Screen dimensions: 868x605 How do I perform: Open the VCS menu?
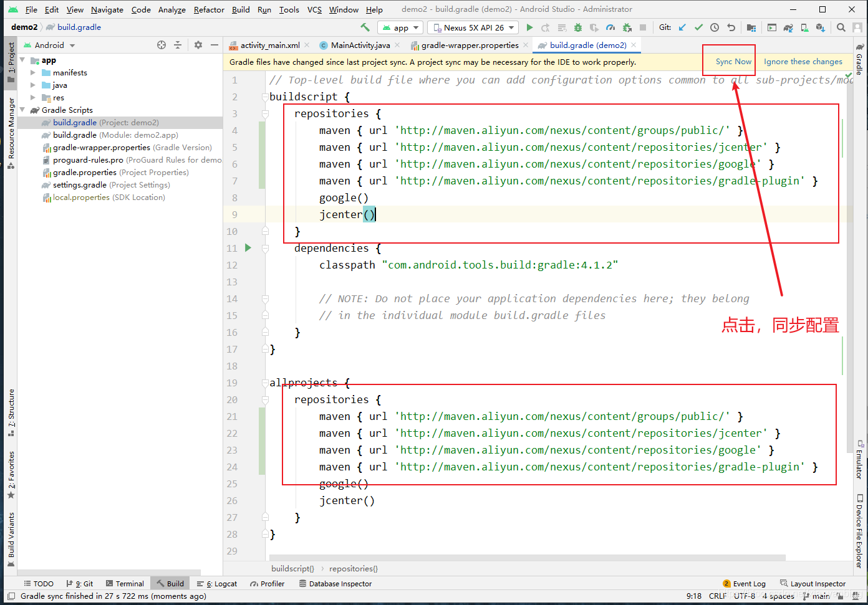pos(314,9)
